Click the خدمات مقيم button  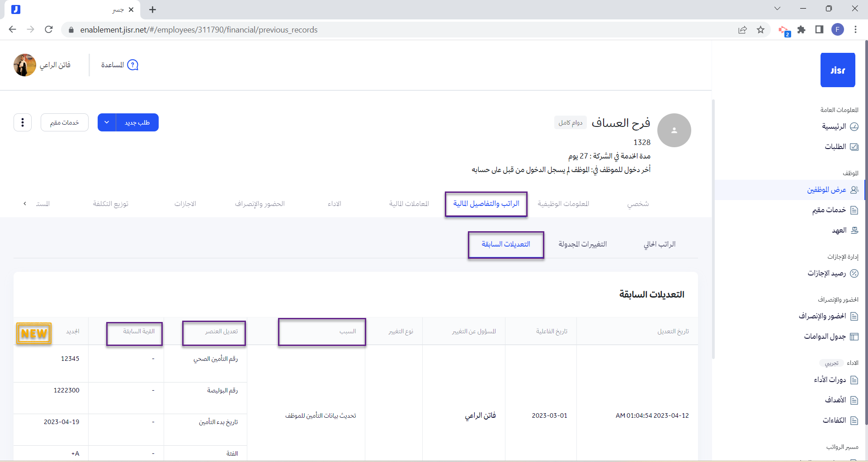[x=64, y=122]
